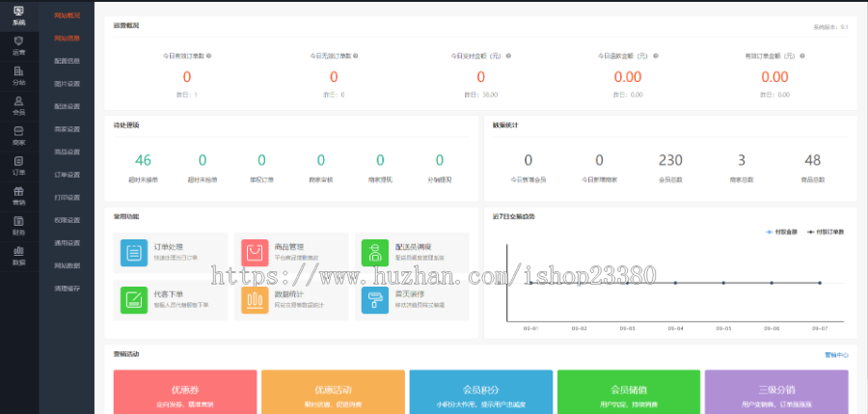Open the green 会员储值 stored-value card
This screenshot has height=414, width=868.
[629, 392]
